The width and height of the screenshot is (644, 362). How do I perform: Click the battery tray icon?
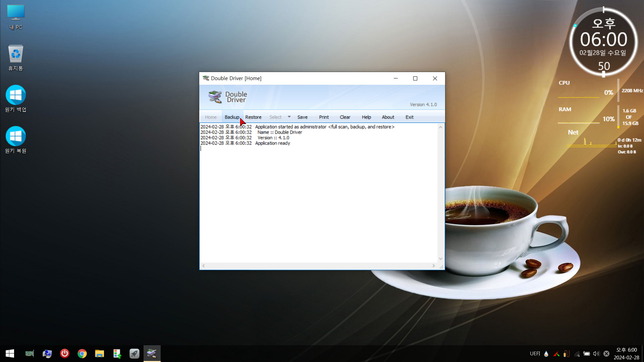point(587,354)
